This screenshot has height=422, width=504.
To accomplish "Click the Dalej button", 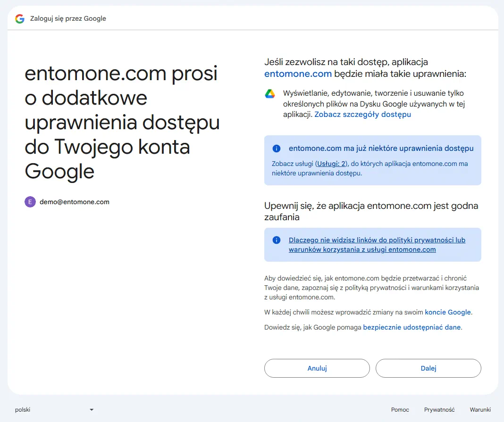I will coord(428,368).
